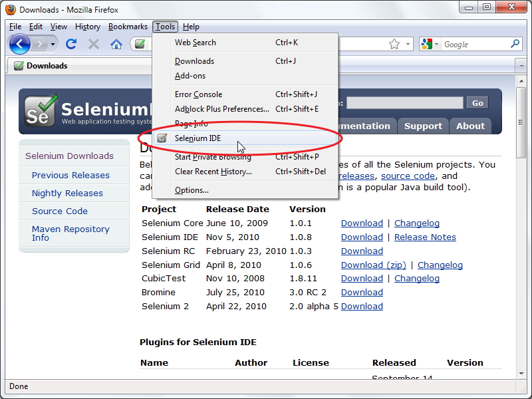Open the About site tab

pos(470,126)
